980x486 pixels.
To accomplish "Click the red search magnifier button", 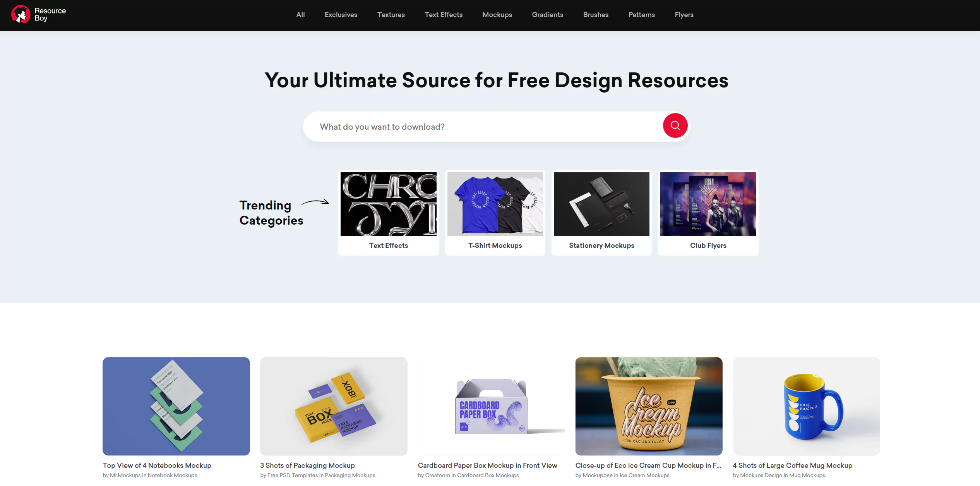I will [x=675, y=125].
